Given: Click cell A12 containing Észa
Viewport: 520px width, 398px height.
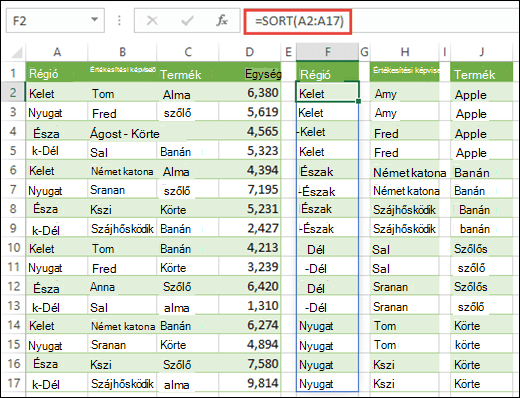Looking at the screenshot, I should pos(57,286).
